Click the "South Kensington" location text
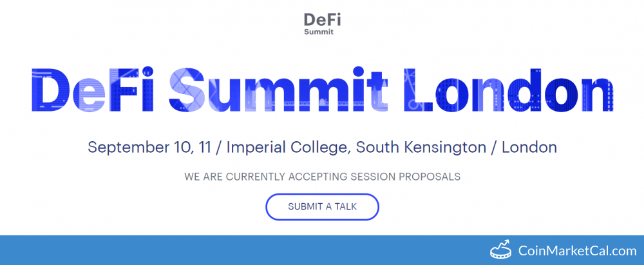 419,148
